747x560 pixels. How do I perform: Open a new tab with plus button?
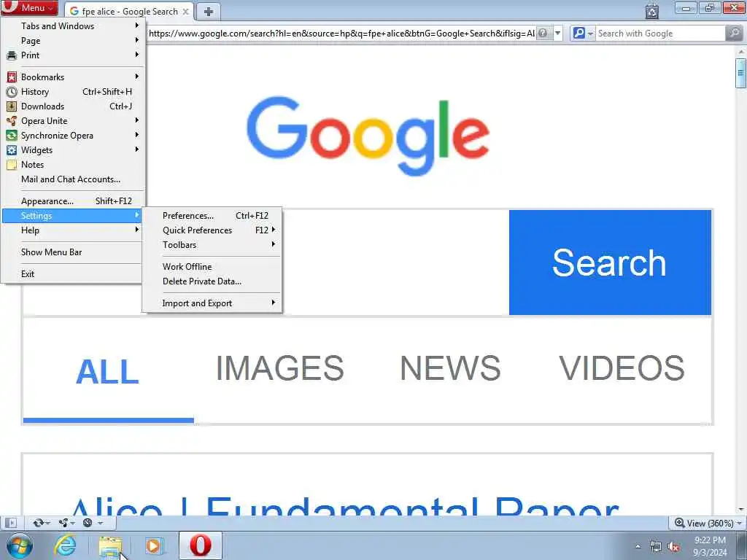(208, 12)
